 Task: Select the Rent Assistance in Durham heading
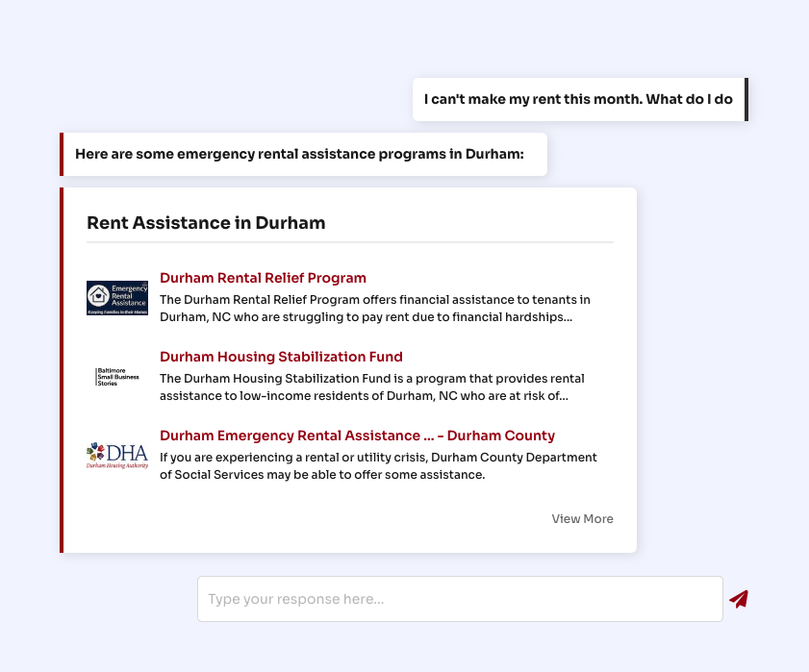click(206, 223)
